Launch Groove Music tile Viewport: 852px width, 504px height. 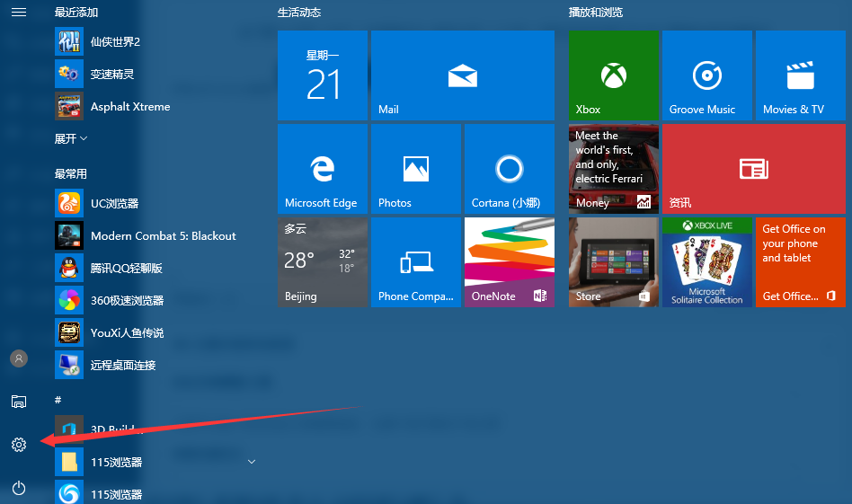(x=707, y=75)
